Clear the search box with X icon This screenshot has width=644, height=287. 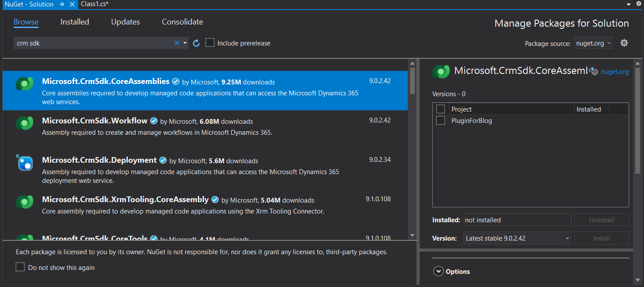177,43
